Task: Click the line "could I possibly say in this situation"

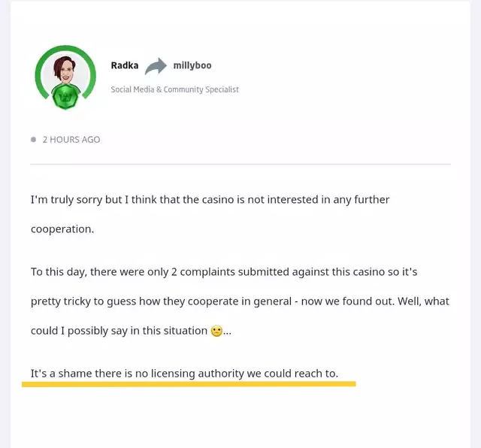Action: pyautogui.click(x=119, y=331)
